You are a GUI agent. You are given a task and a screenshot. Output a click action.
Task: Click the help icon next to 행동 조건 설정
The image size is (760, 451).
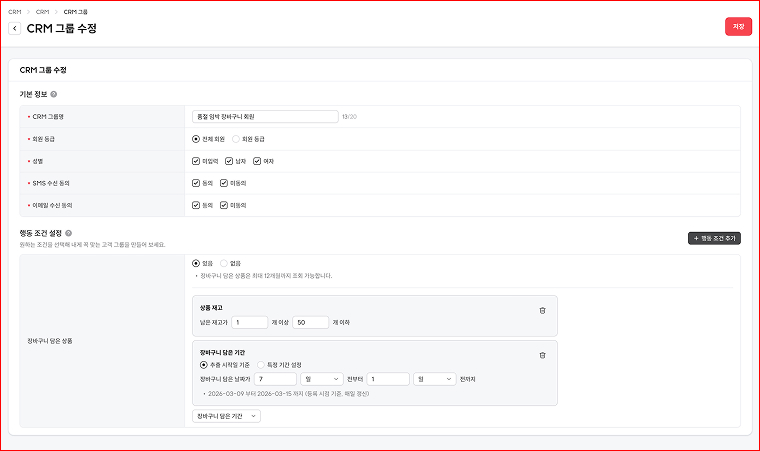click(x=68, y=233)
